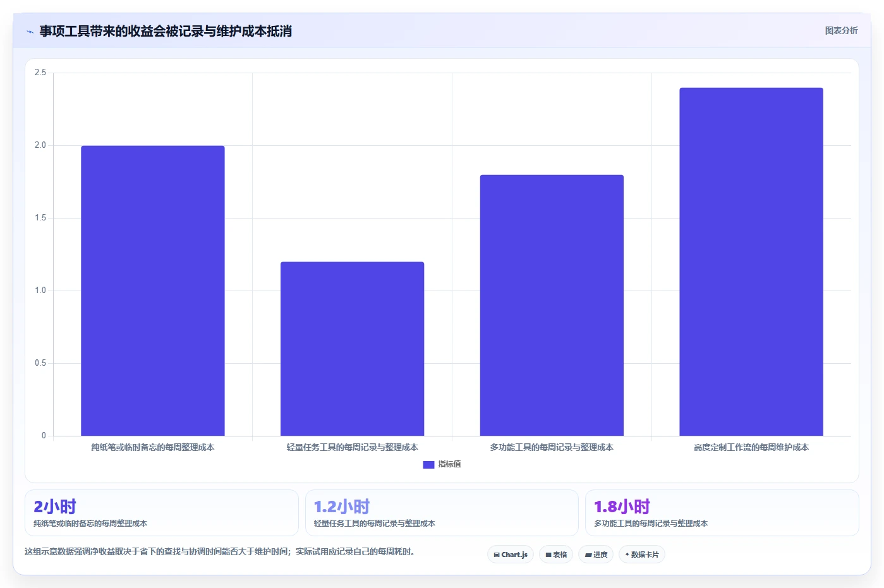Toggle the 指标值 legend color swatch
The height and width of the screenshot is (588, 884).
pos(428,464)
